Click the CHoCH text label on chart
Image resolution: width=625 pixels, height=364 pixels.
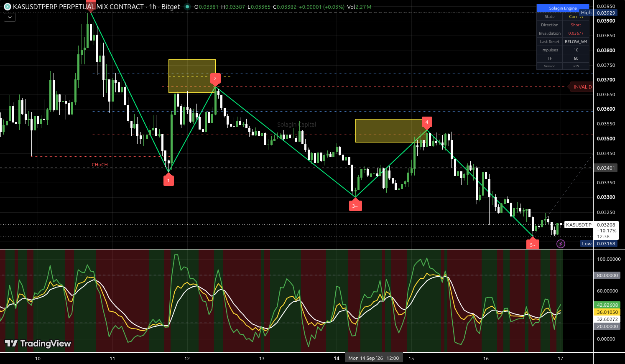(x=100, y=165)
